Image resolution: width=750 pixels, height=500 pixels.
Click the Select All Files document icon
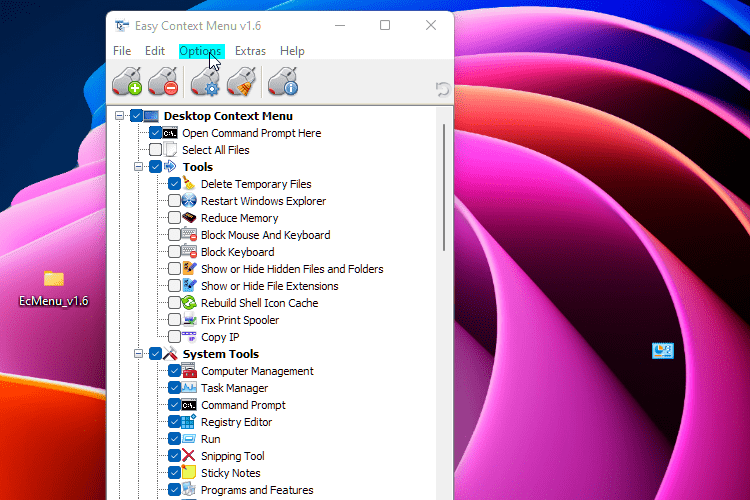[x=170, y=150]
